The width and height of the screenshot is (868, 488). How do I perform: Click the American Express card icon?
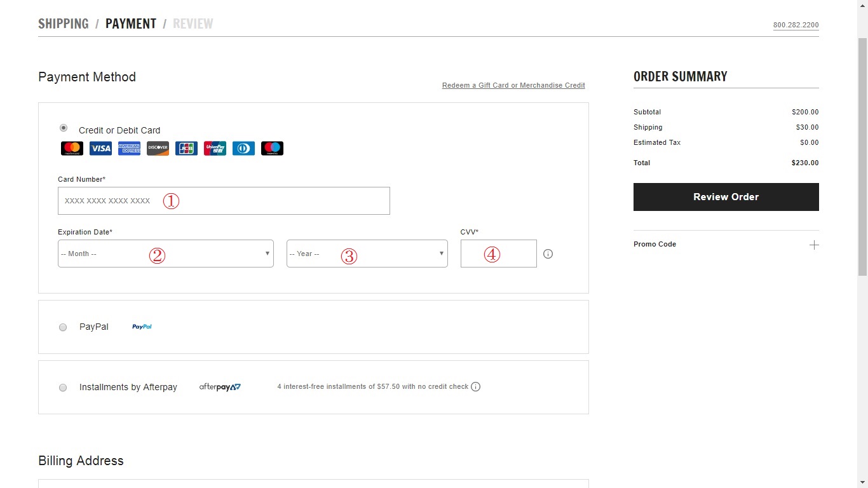tap(129, 149)
